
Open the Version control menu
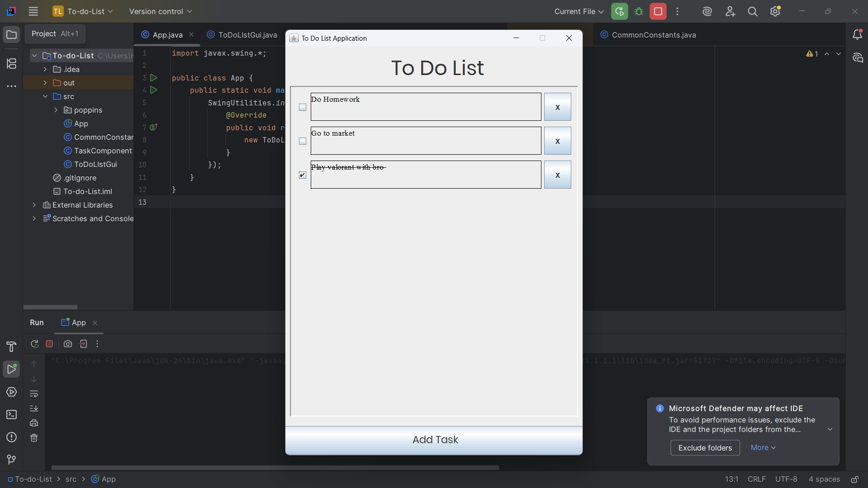pyautogui.click(x=161, y=11)
